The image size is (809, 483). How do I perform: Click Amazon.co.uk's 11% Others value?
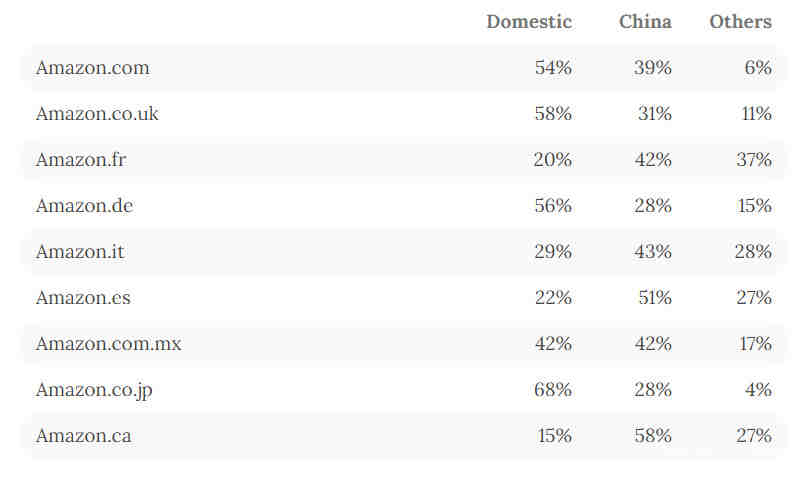(x=756, y=114)
